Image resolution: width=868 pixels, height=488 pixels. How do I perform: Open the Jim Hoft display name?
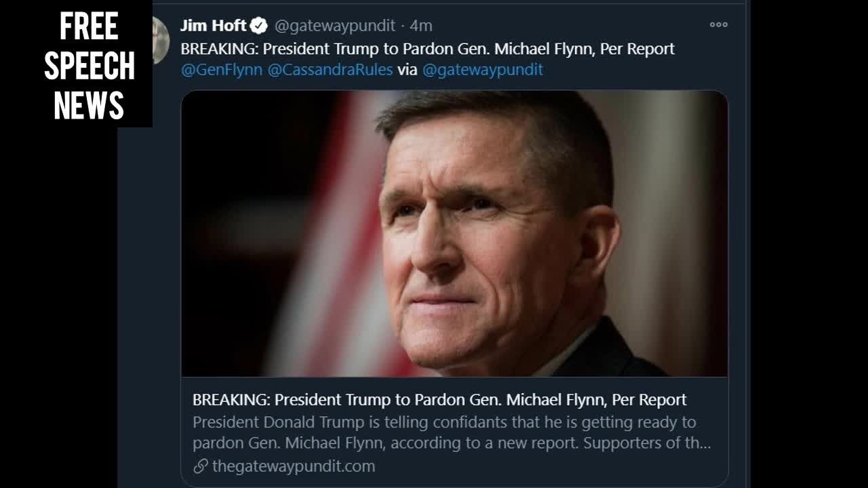click(x=213, y=26)
